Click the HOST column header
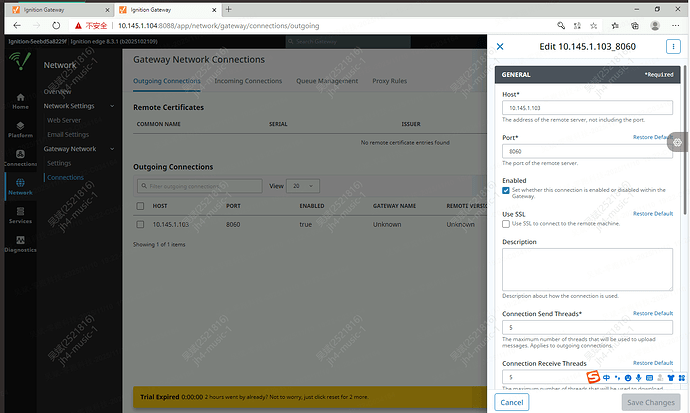 pos(160,206)
